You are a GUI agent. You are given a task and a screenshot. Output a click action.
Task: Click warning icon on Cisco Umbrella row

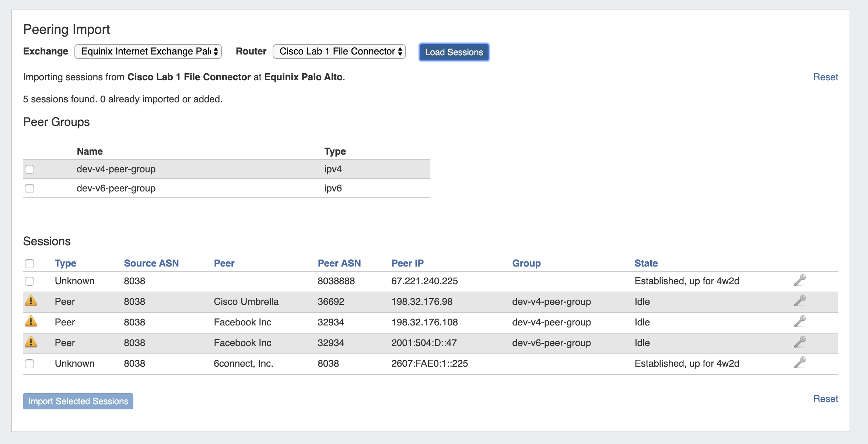(x=31, y=301)
